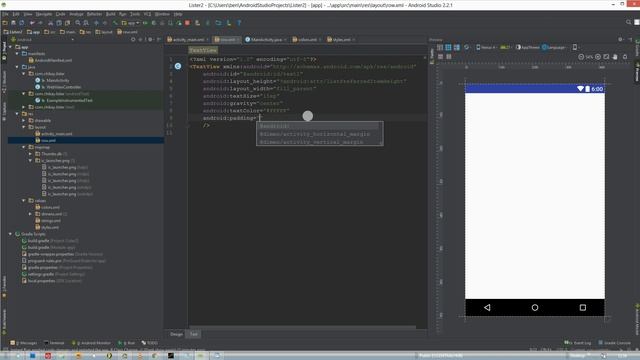Open the Android Monitor tool window
The image size is (640, 360).
pos(91,343)
